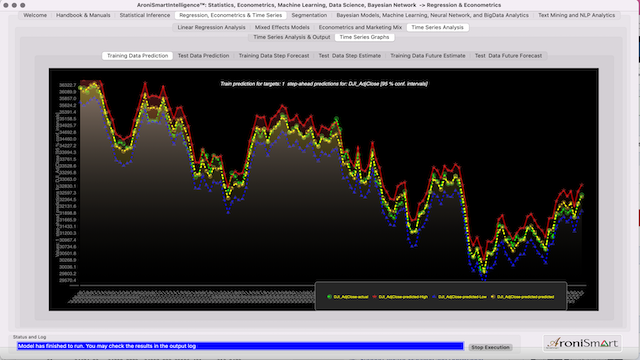Screen dimensions: 640x360
Task: Click the macOS minimize window button
Action: 14,5
